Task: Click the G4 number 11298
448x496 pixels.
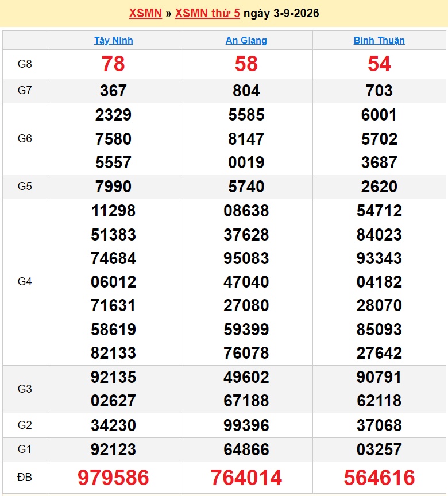Action: (x=113, y=211)
